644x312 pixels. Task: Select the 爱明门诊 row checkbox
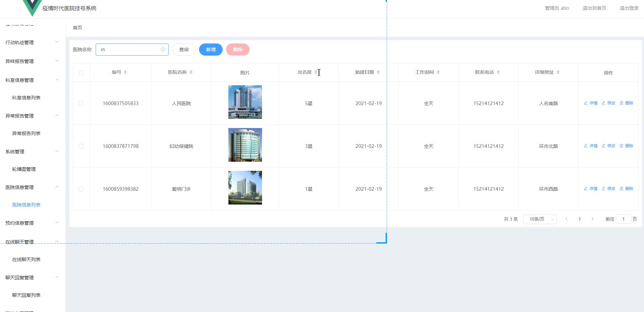pyautogui.click(x=81, y=189)
